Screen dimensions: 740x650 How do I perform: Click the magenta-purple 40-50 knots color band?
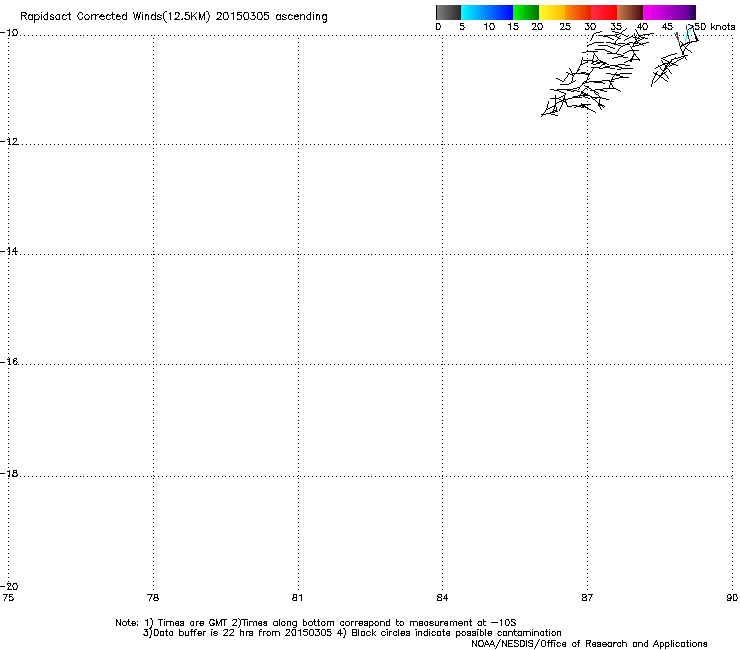click(x=669, y=12)
